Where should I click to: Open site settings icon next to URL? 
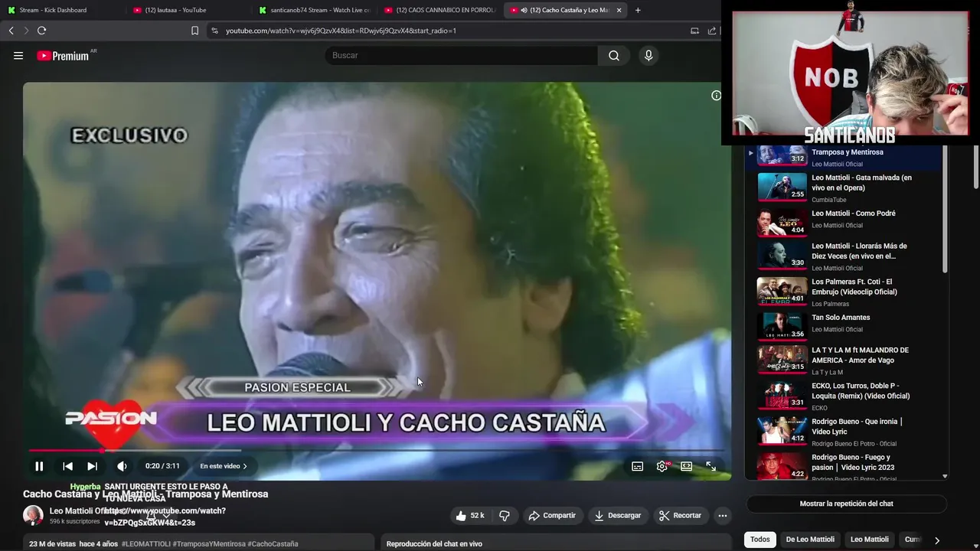(x=214, y=31)
